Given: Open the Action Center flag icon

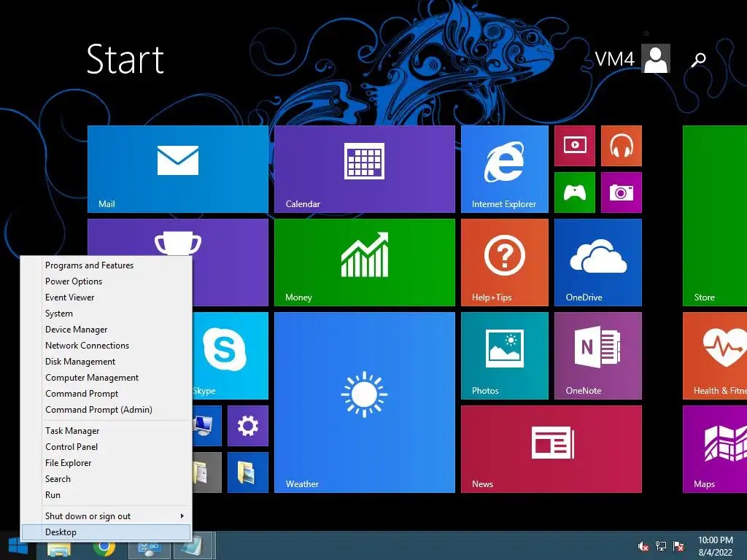Looking at the screenshot, I should point(678,546).
